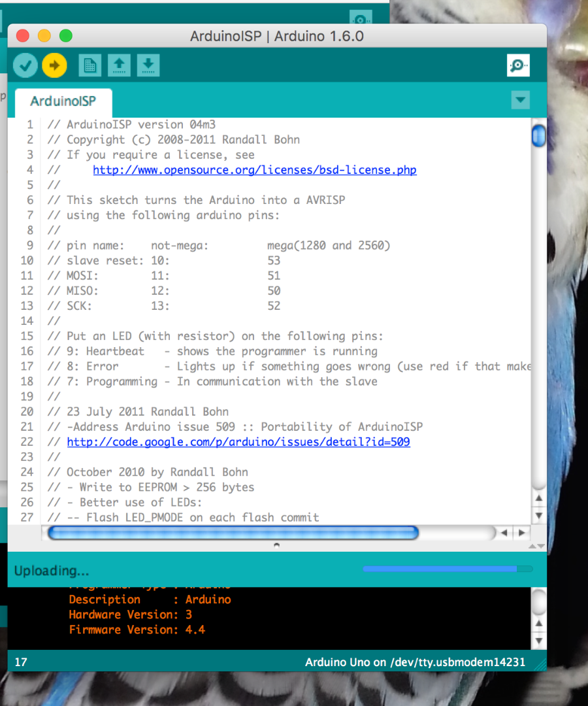Screen dimensions: 588x706
Task: Click the window resize grip icon
Action: pos(540,664)
